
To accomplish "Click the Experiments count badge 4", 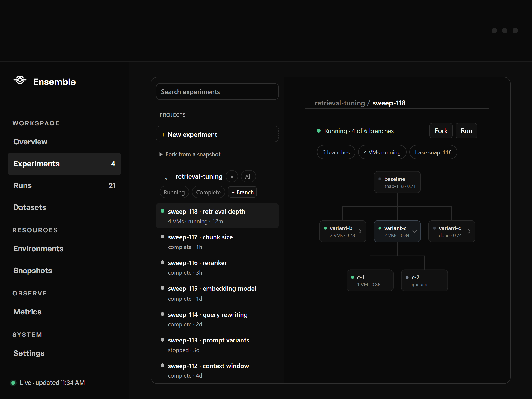I will [x=113, y=164].
